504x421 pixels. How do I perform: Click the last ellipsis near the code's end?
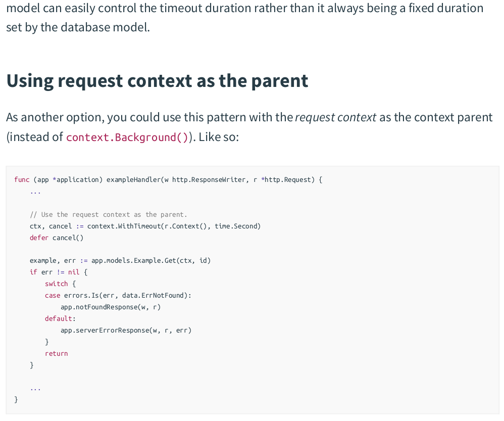35,389
